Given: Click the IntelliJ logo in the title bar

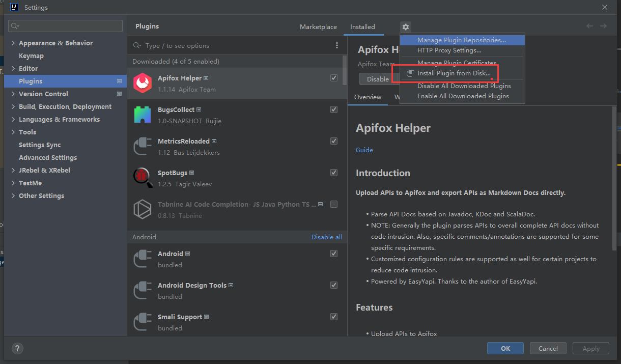Looking at the screenshot, I should [x=14, y=7].
